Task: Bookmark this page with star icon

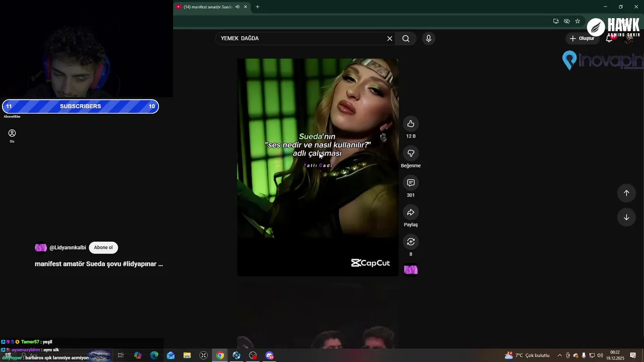Action: (578, 21)
